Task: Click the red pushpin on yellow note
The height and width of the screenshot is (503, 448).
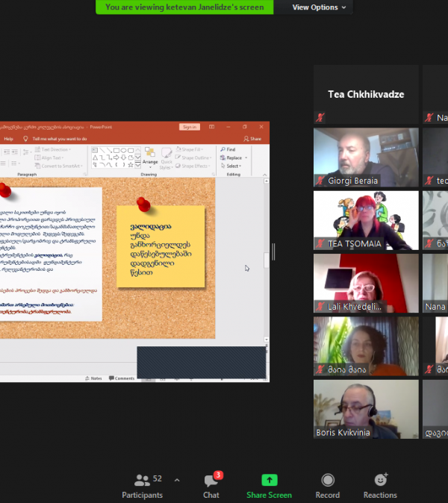Action: coord(143,204)
